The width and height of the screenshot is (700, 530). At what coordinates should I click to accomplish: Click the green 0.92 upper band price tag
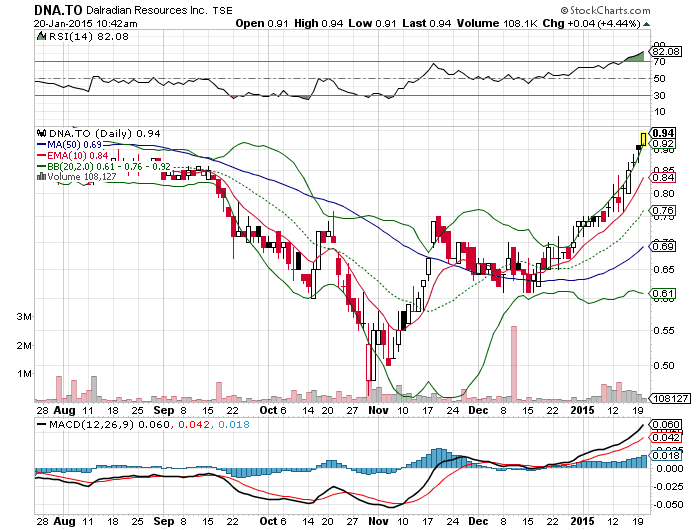click(x=663, y=144)
